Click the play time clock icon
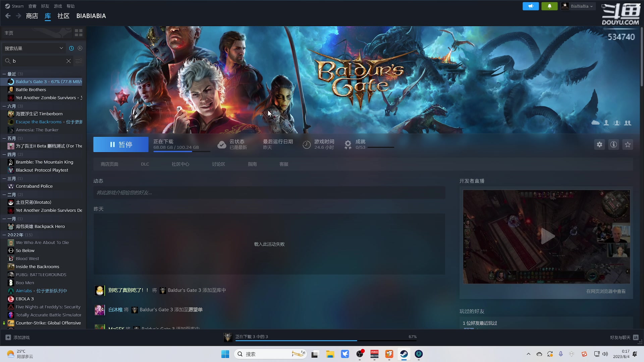The height and width of the screenshot is (362, 644). (x=307, y=144)
